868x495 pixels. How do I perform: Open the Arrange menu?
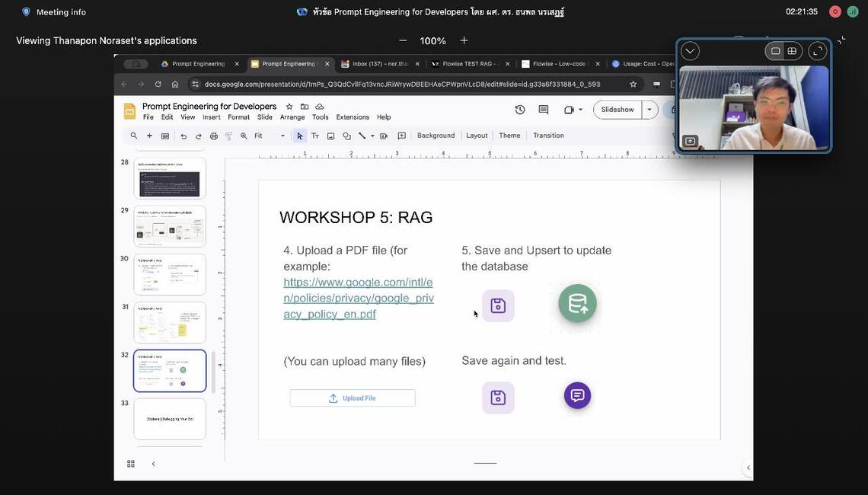(x=292, y=117)
